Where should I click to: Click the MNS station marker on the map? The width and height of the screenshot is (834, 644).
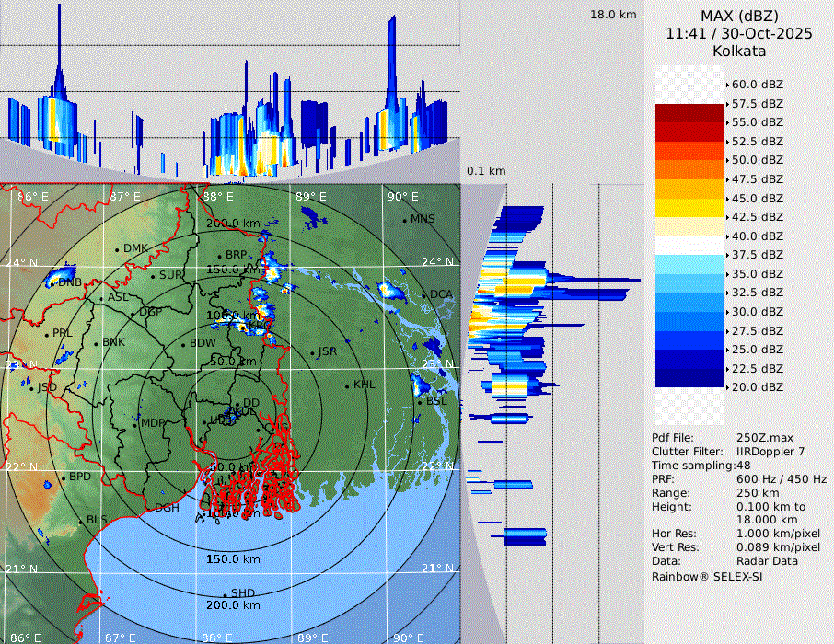point(404,219)
